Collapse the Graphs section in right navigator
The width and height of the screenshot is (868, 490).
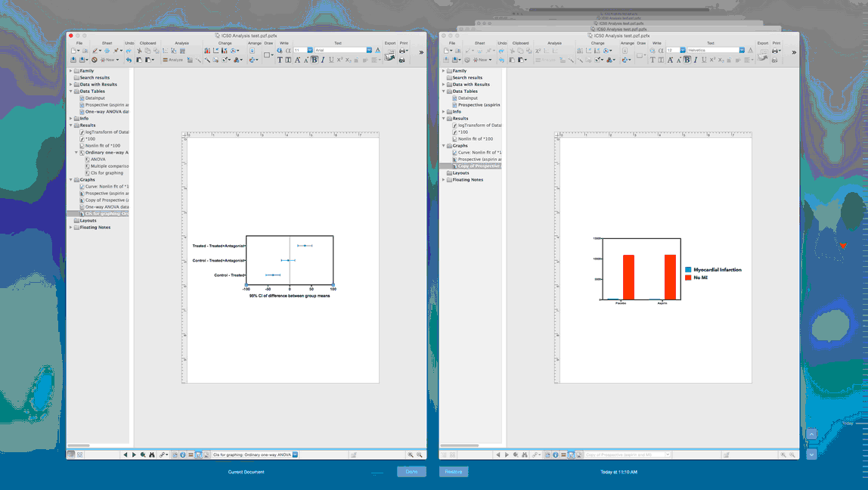click(443, 146)
